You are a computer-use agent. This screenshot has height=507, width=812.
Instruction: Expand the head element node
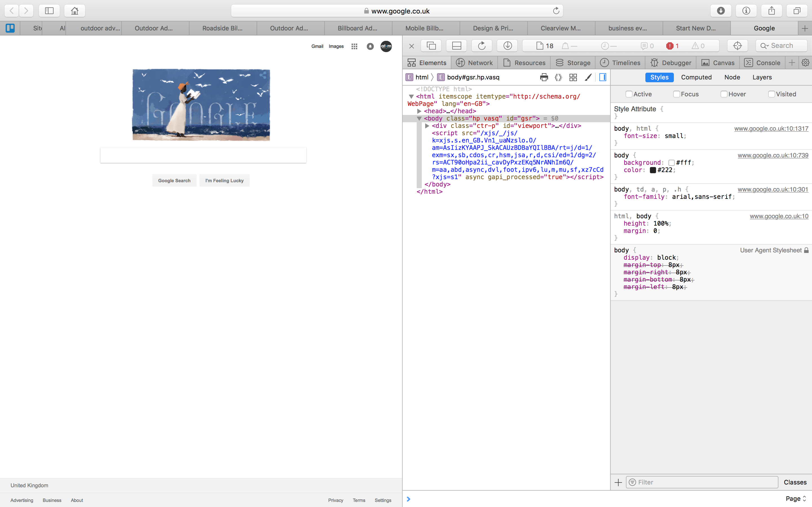pos(419,111)
